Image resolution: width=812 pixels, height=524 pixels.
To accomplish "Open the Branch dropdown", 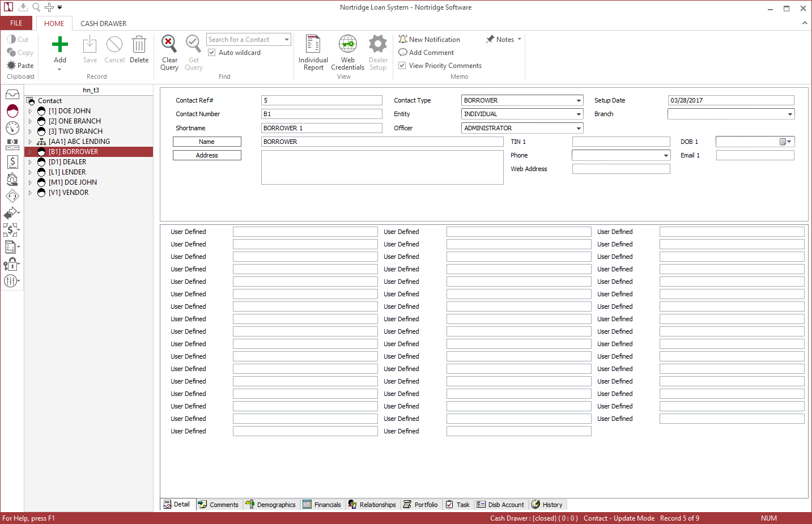I will point(790,114).
